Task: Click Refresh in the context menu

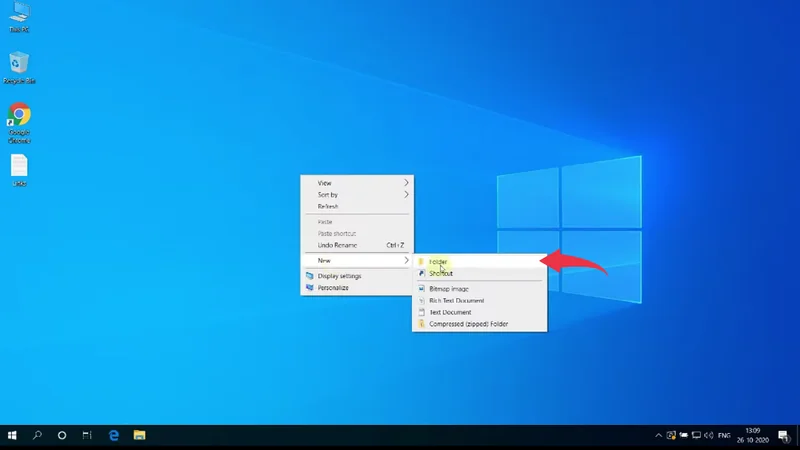Action: (328, 206)
